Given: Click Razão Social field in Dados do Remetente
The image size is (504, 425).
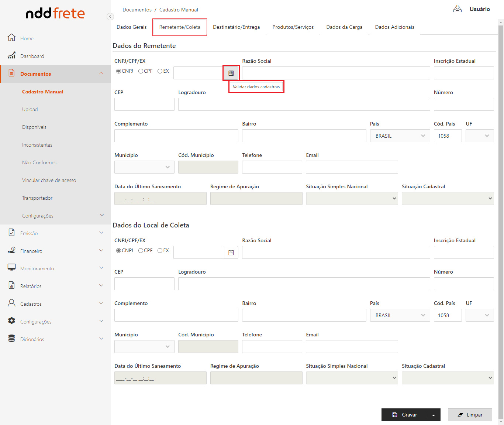Looking at the screenshot, I should [336, 73].
